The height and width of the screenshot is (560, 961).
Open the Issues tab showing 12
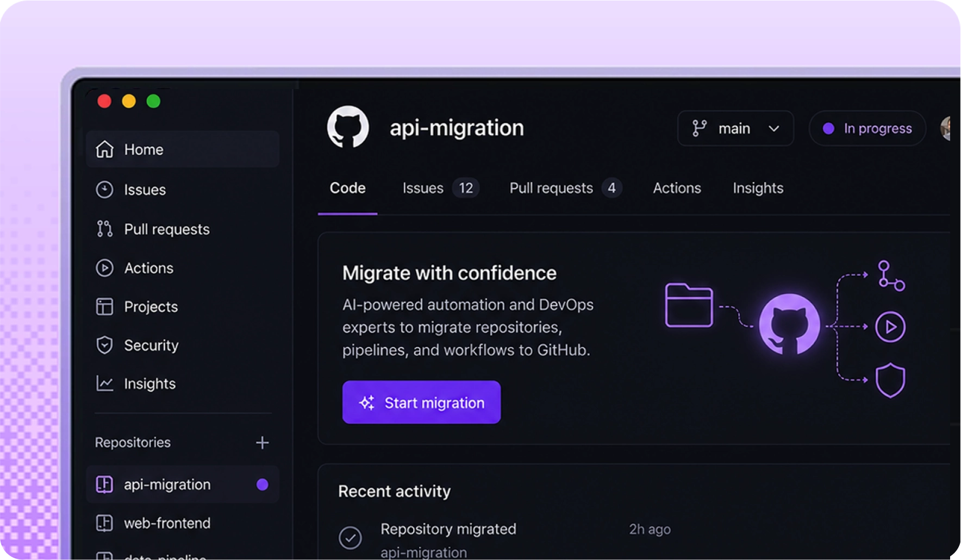click(x=440, y=188)
